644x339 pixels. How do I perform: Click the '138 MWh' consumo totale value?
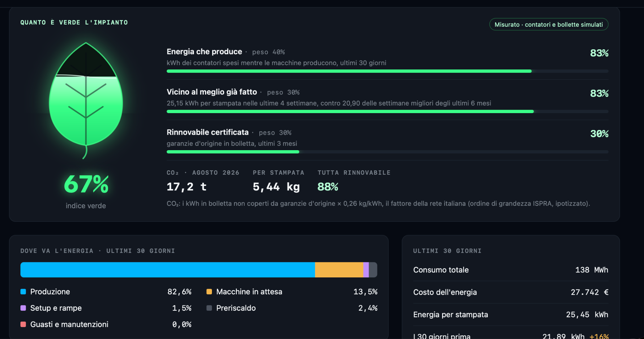point(592,270)
